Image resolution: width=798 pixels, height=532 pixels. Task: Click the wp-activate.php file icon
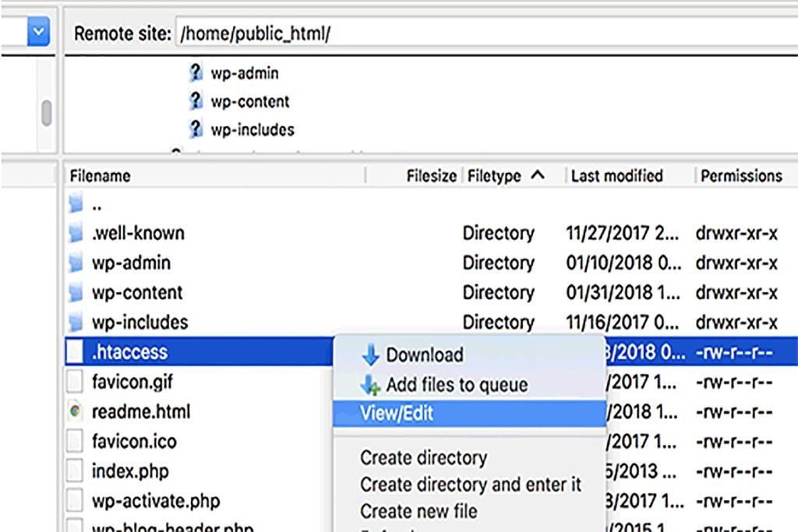tap(75, 501)
